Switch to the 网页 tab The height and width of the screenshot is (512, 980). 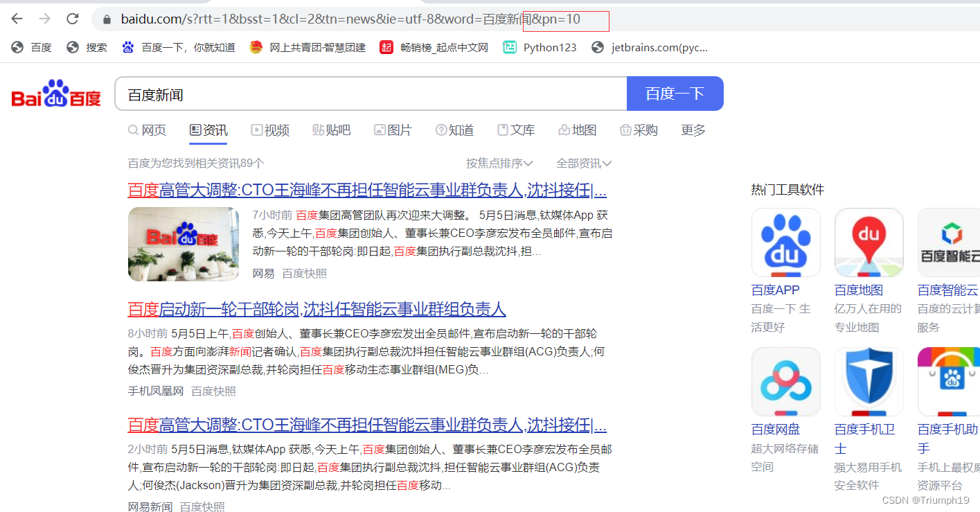pos(147,130)
